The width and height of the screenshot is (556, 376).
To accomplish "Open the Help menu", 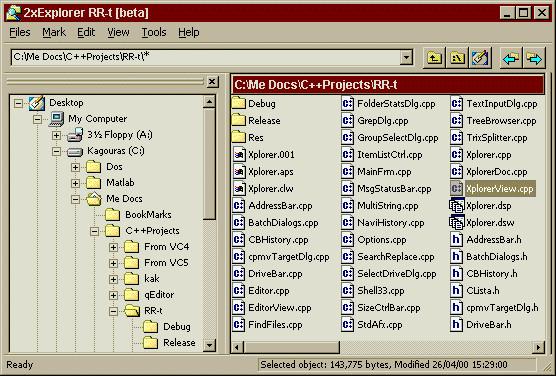I will coord(189,32).
